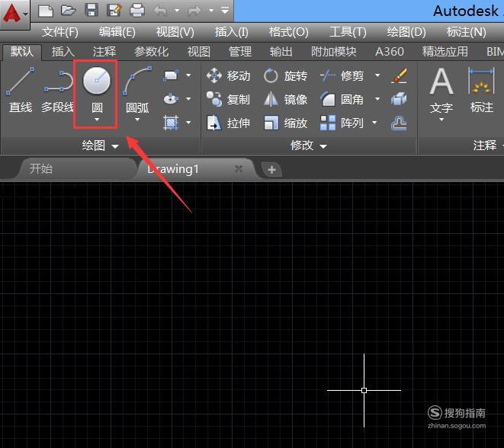Image resolution: width=504 pixels, height=448 pixels.
Task: Open the Customize Quick Access Toolbar dropdown
Action: [225, 11]
